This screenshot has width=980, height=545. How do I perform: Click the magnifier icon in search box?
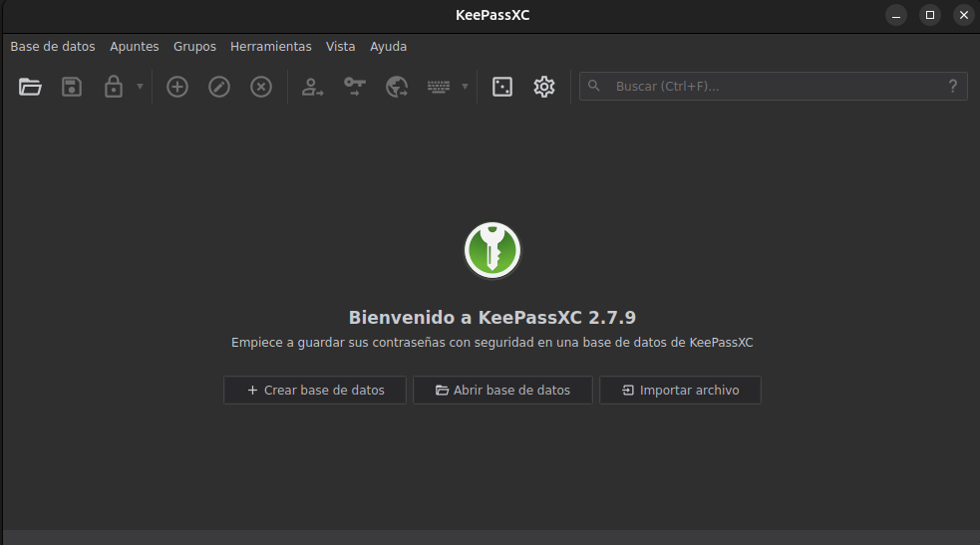[x=594, y=86]
